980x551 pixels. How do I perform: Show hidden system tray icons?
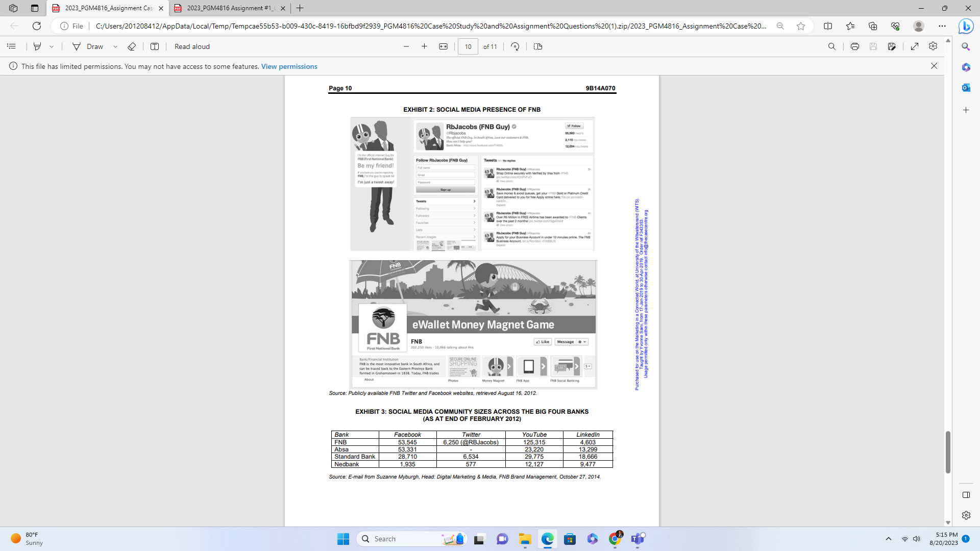[x=888, y=539]
